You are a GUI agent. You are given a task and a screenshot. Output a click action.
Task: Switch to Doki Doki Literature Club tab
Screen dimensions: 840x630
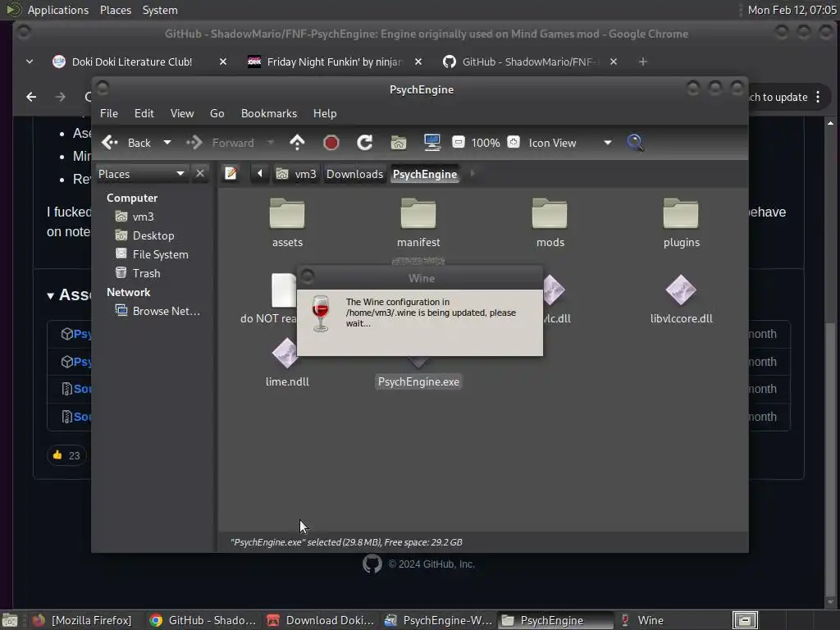[132, 62]
